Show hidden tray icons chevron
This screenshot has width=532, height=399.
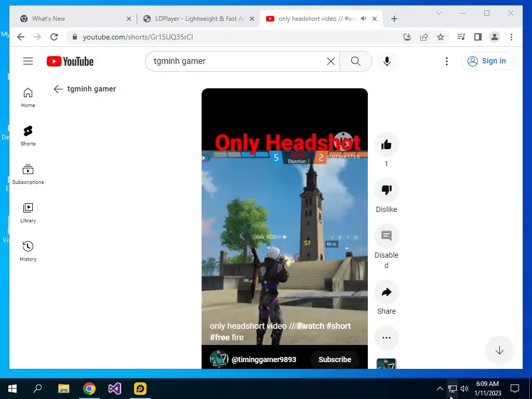coord(440,389)
